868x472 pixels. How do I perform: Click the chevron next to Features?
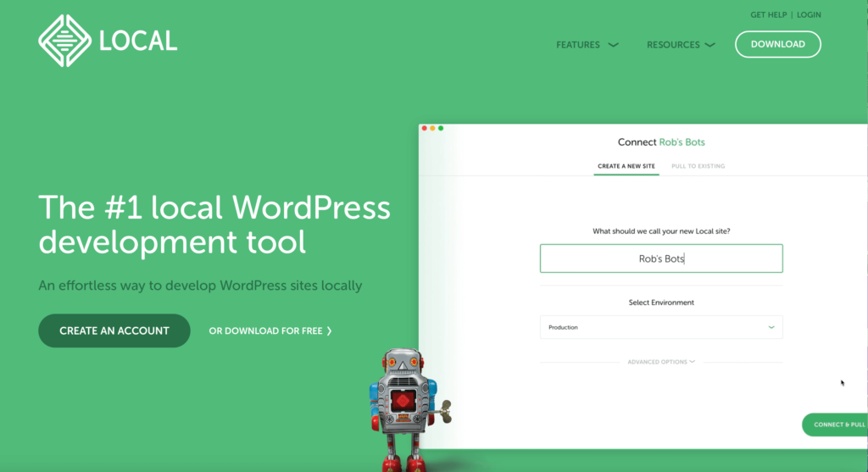click(613, 45)
